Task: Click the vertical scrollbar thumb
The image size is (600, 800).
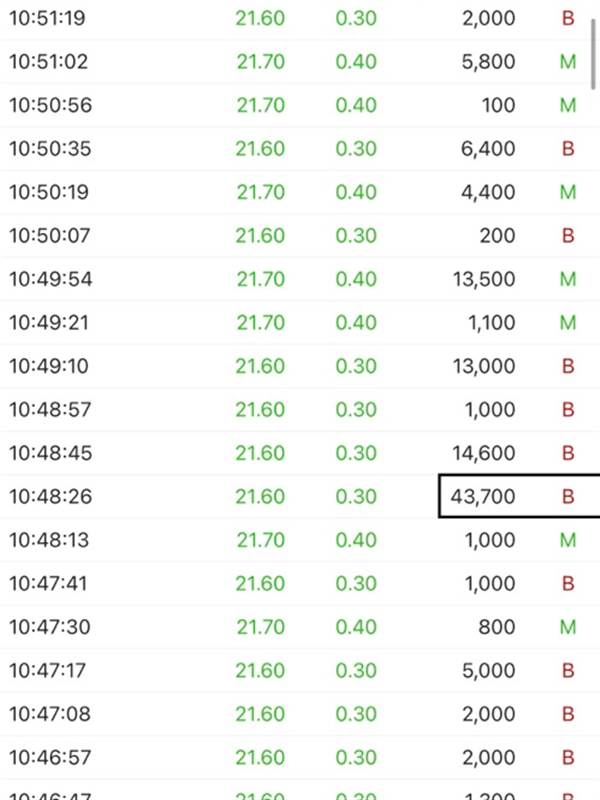Action: [x=593, y=54]
